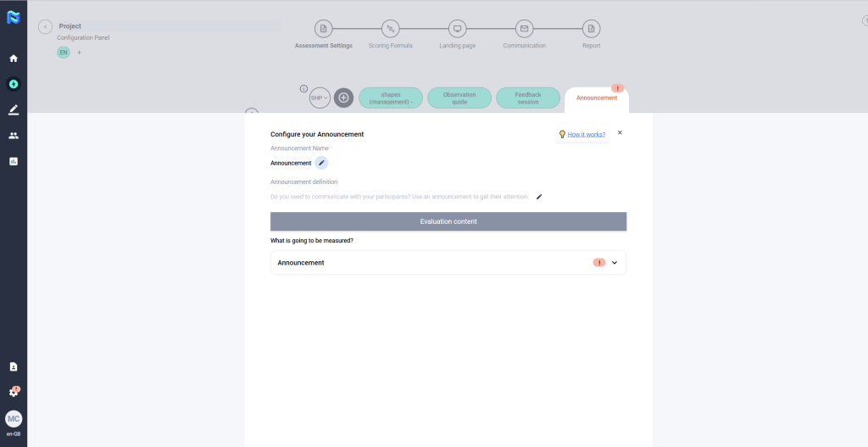Image resolution: width=868 pixels, height=447 pixels.
Task: Open the How it works? link
Action: point(586,134)
